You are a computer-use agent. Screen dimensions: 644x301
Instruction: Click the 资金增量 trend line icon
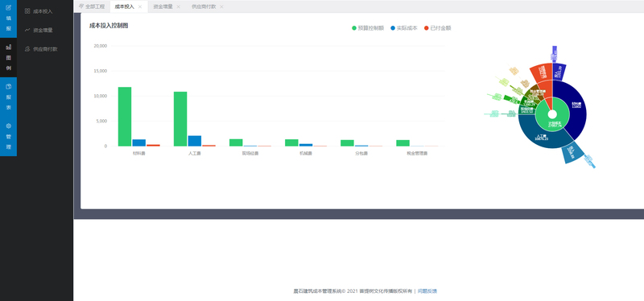[27, 30]
